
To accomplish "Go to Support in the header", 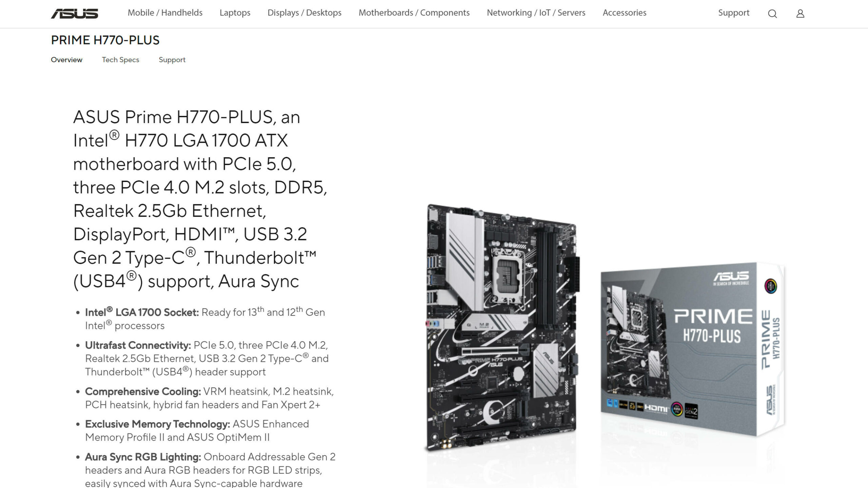I will click(734, 13).
